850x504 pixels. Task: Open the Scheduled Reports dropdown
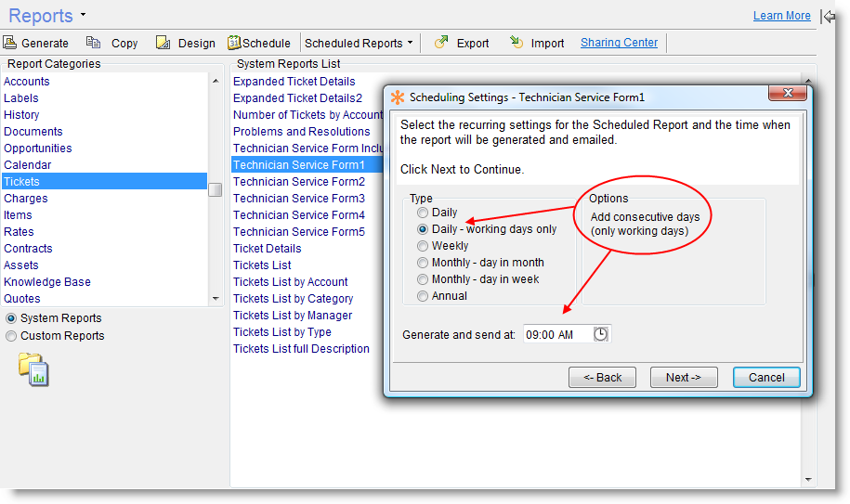[x=359, y=44]
